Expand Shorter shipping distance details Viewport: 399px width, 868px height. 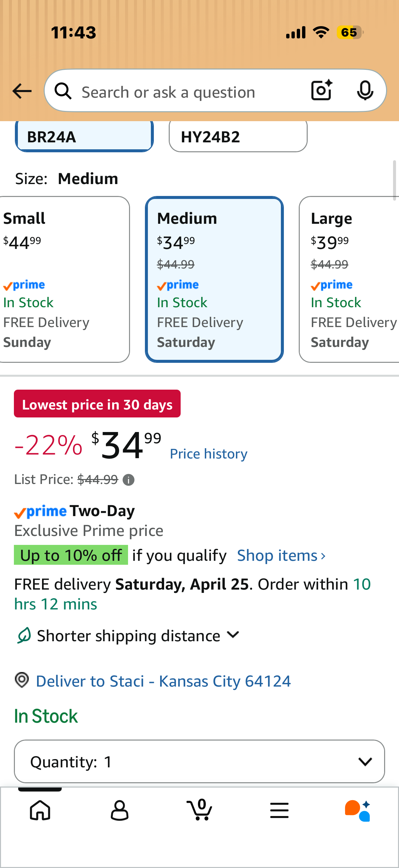tap(128, 636)
